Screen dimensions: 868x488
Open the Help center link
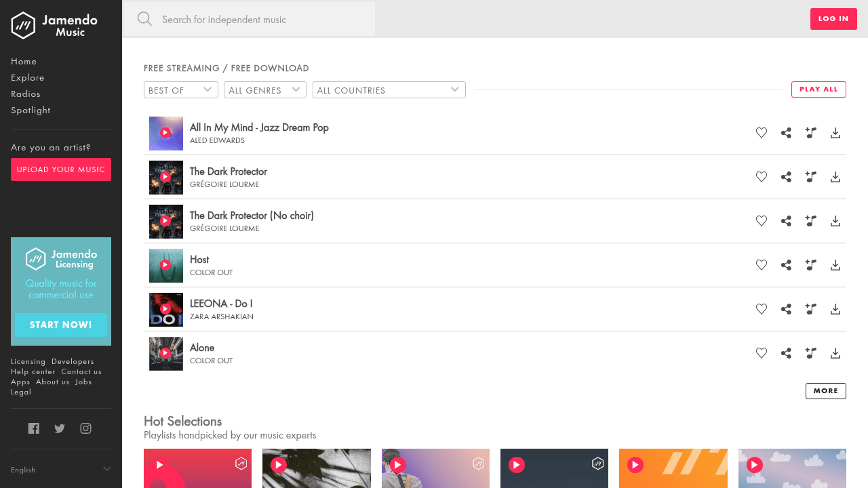[x=33, y=372]
